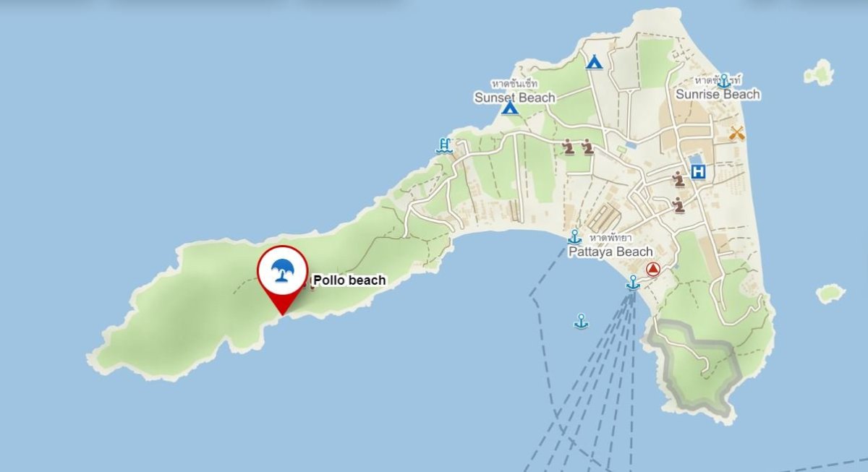Select the Sunrise Beach place label
The image size is (868, 472).
tap(718, 94)
